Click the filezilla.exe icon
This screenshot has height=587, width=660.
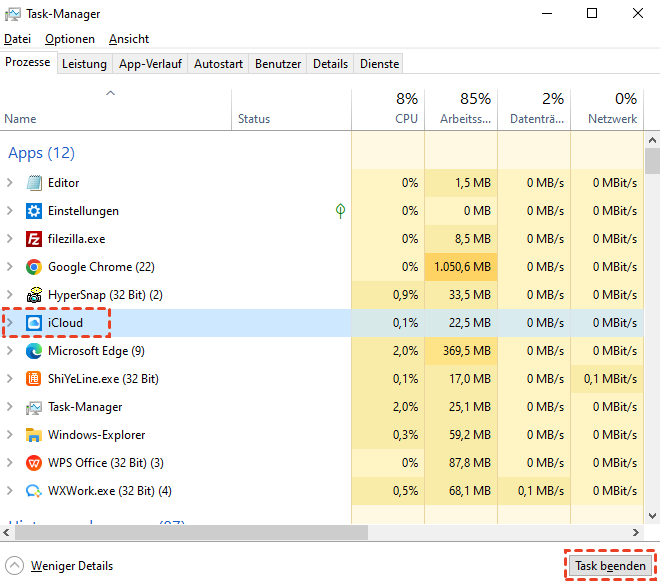[34, 239]
